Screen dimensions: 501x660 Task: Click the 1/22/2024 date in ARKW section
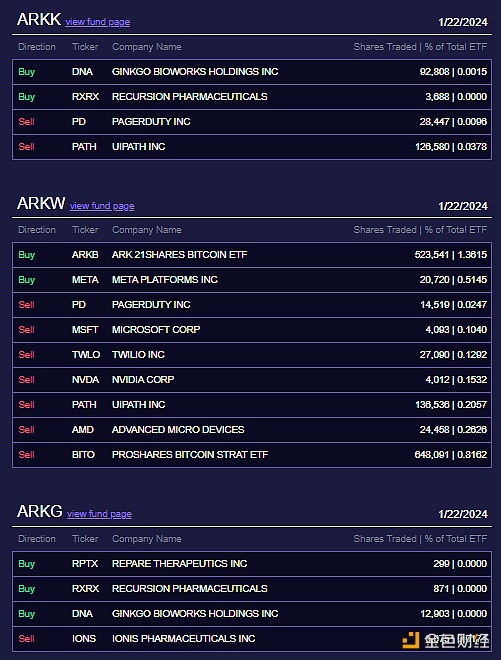[x=463, y=206]
